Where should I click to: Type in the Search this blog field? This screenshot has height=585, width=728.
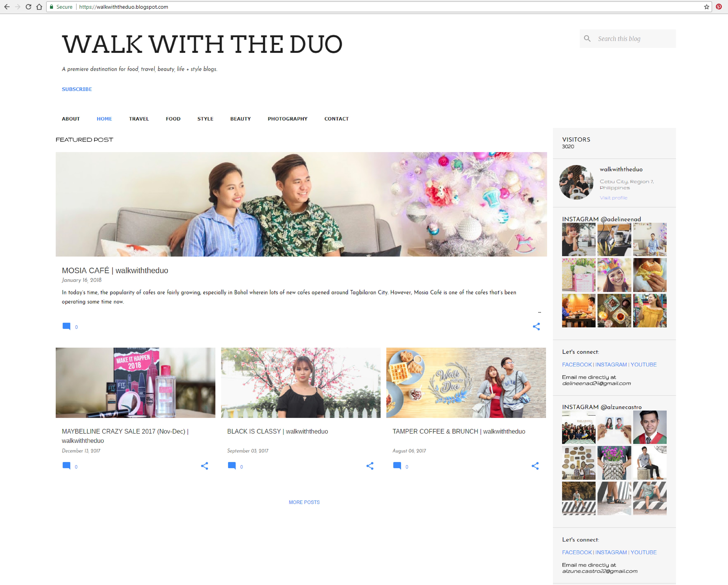(x=634, y=39)
